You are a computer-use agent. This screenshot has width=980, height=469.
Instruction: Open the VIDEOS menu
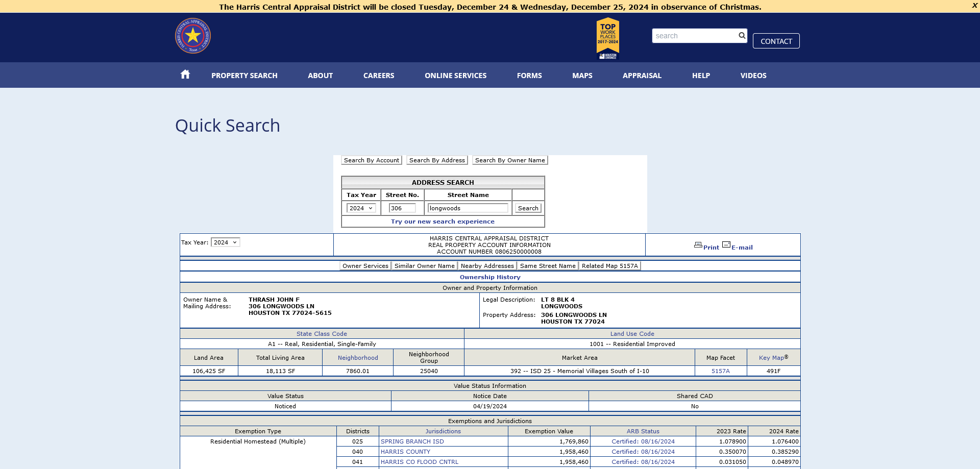coord(753,76)
